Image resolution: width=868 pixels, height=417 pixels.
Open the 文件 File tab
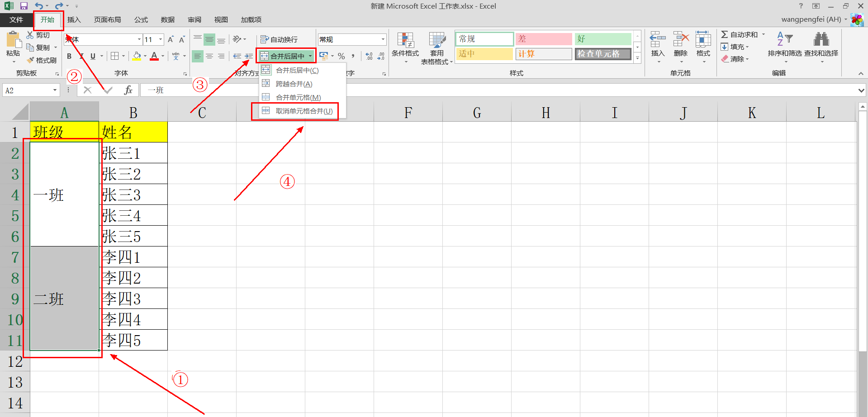coord(16,20)
